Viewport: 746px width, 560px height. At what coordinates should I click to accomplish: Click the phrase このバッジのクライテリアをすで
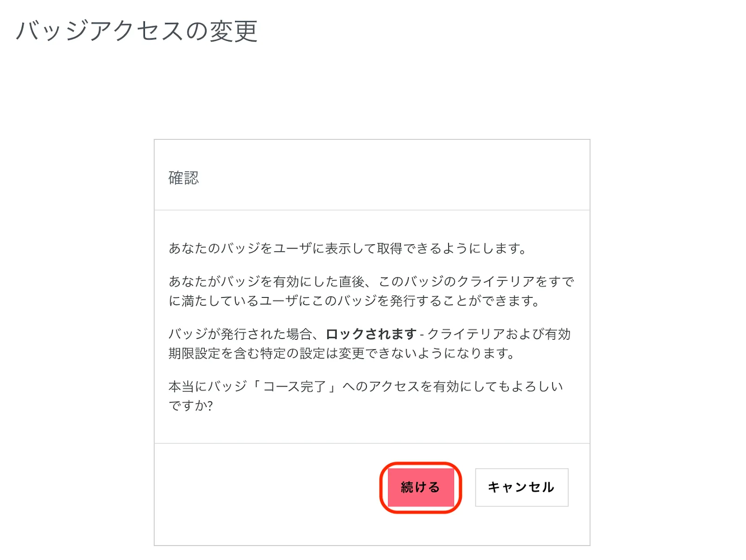pos(476,282)
